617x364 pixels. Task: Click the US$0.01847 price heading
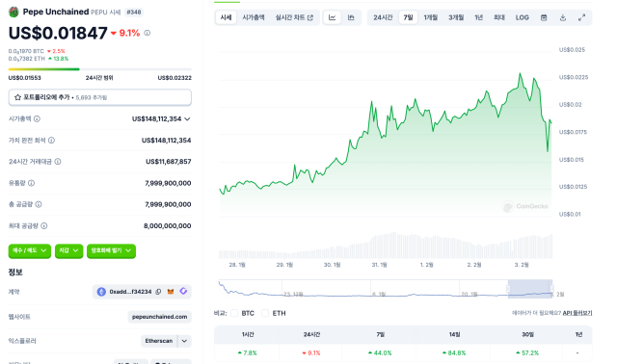pos(58,33)
